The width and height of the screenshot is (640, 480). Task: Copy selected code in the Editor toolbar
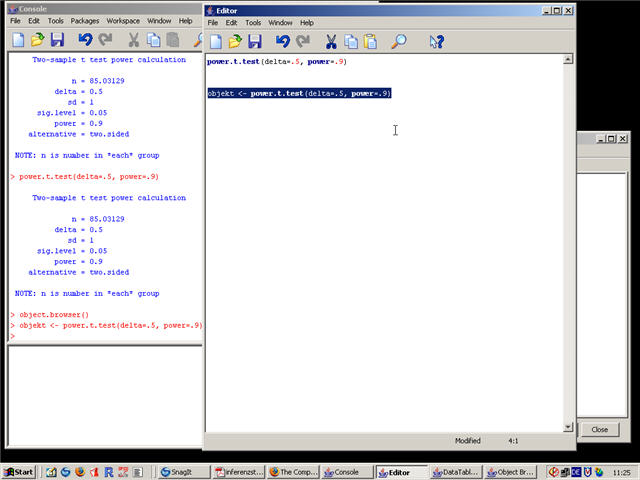[350, 41]
